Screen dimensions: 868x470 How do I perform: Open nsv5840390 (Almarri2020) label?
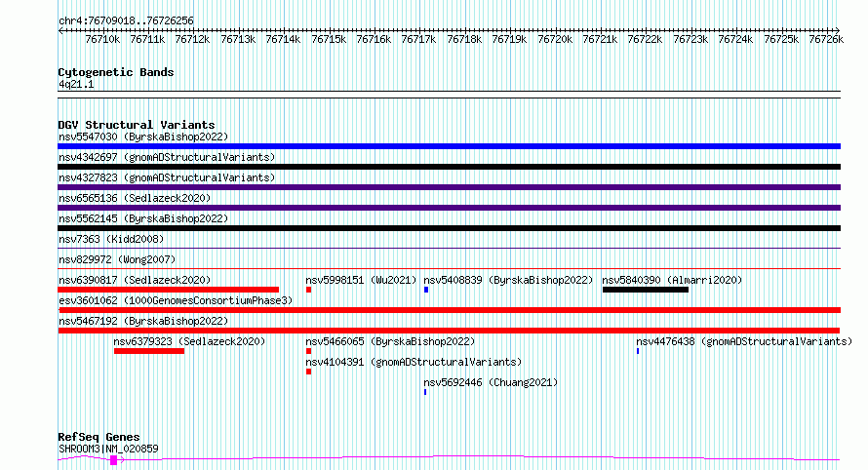tap(672, 280)
